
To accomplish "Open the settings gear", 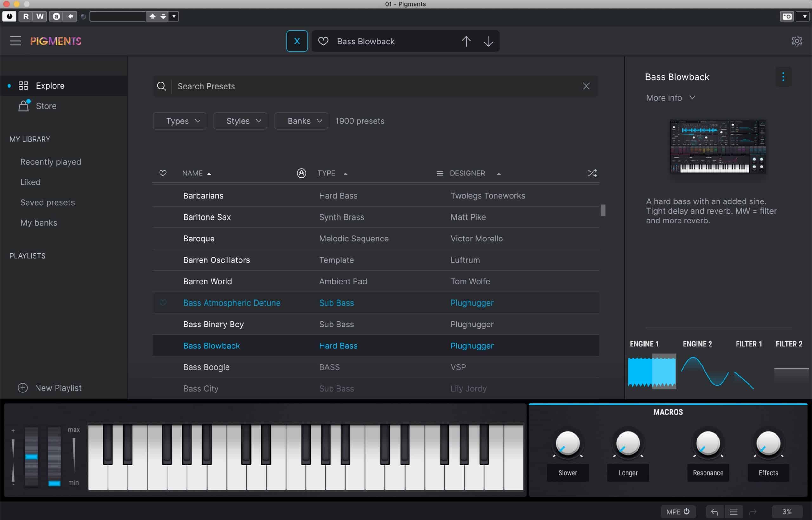I will pos(796,41).
